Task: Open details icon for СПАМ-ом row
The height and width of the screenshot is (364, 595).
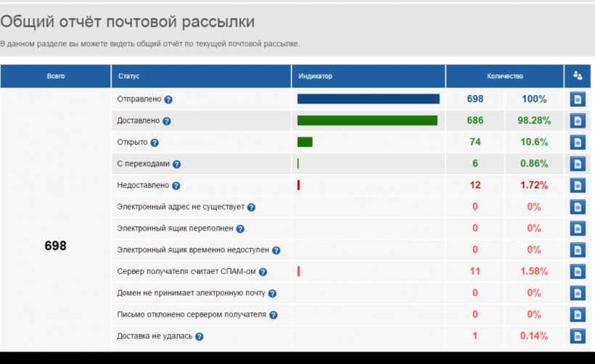Action: 578,271
